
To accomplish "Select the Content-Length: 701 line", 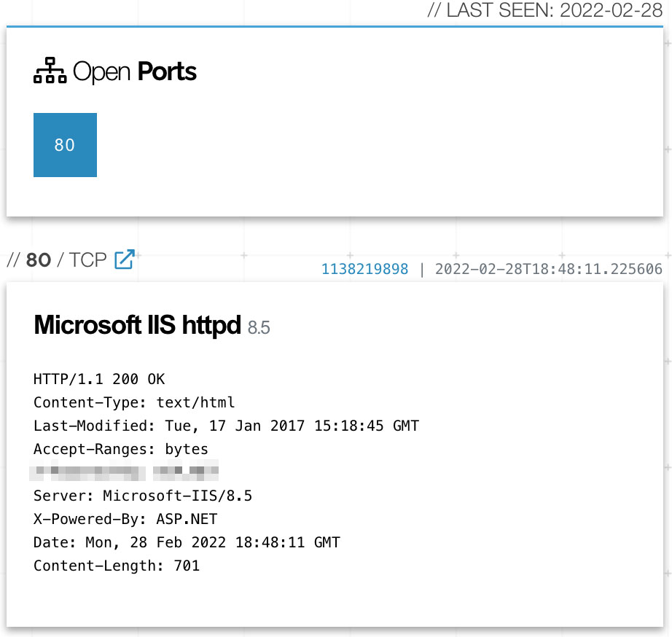I will click(x=117, y=566).
